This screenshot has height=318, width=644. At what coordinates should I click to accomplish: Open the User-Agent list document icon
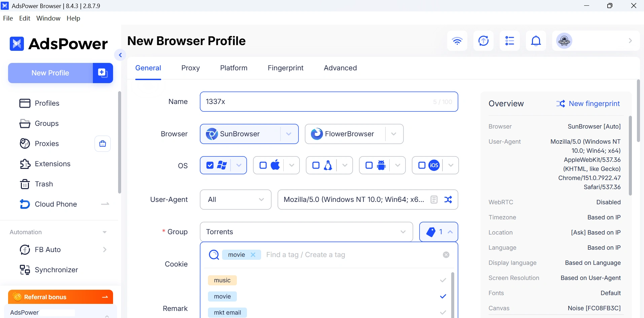click(434, 200)
